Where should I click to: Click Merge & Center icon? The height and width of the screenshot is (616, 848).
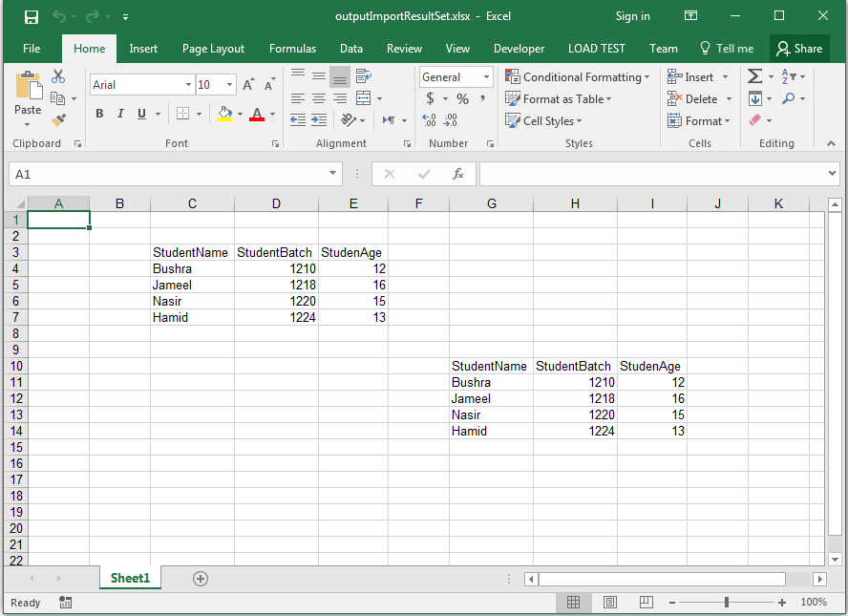364,98
